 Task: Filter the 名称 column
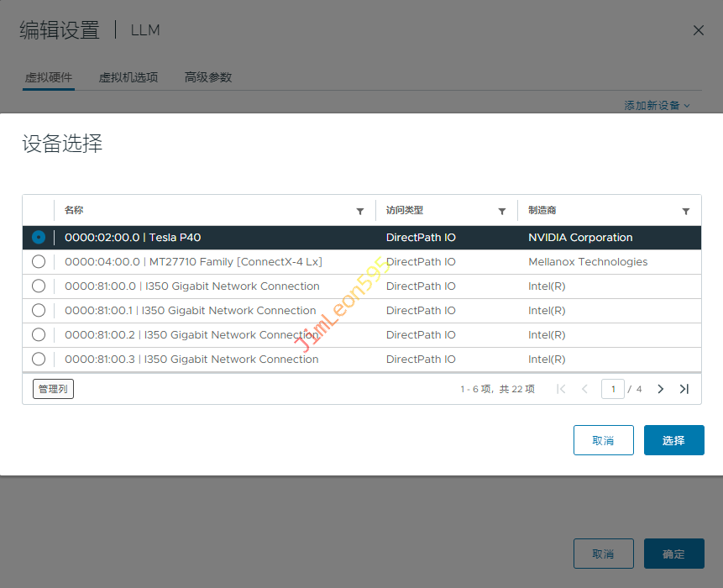point(360,212)
